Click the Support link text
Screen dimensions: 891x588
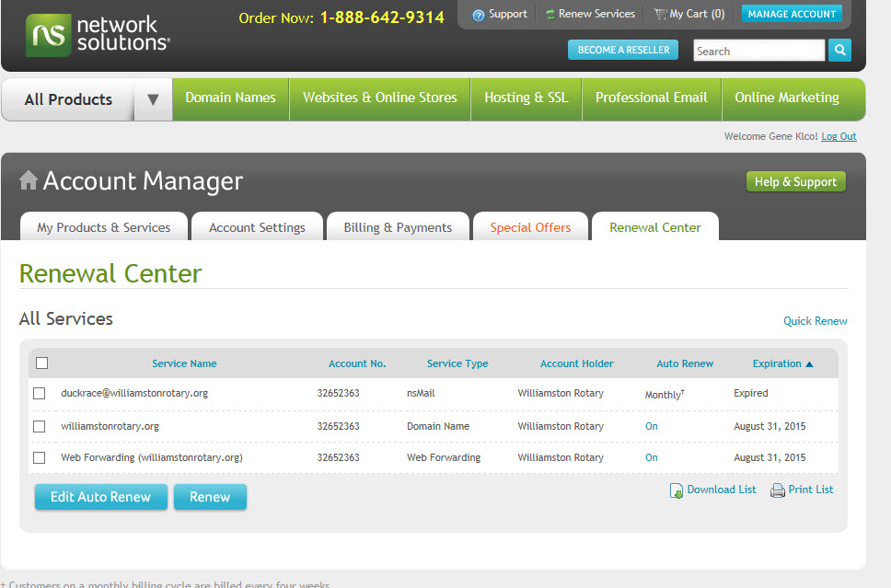coord(508,14)
